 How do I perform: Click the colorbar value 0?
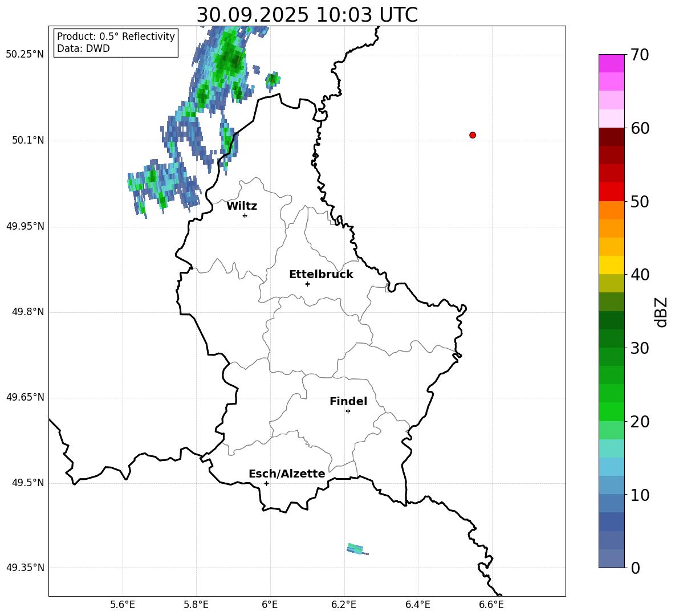(x=635, y=568)
